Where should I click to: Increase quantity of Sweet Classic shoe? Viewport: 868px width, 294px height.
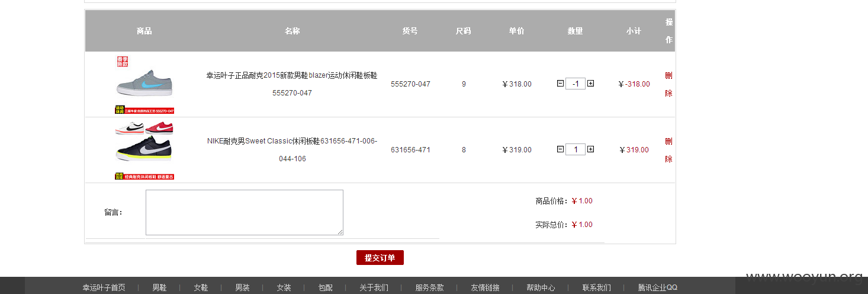(590, 149)
